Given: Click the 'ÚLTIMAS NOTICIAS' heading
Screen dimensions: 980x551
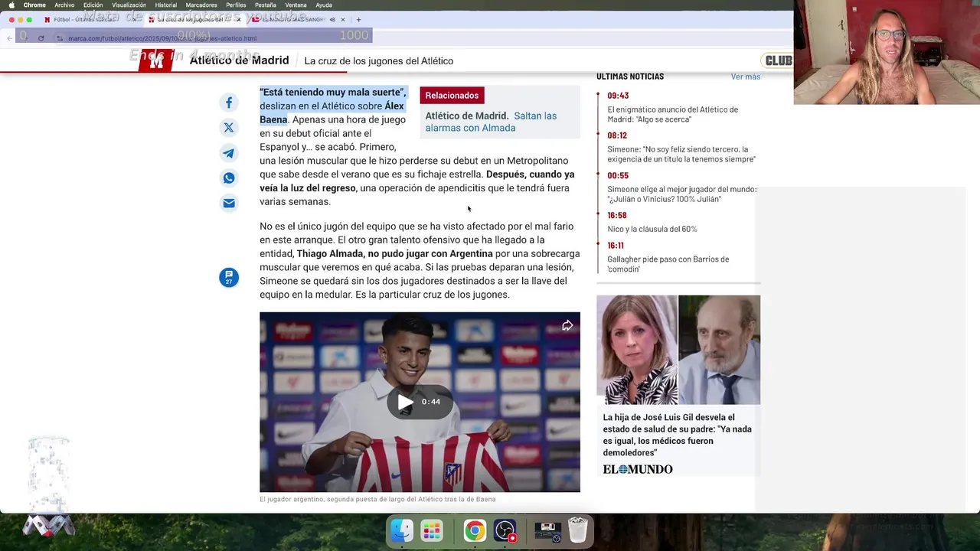Looking at the screenshot, I should point(630,77).
